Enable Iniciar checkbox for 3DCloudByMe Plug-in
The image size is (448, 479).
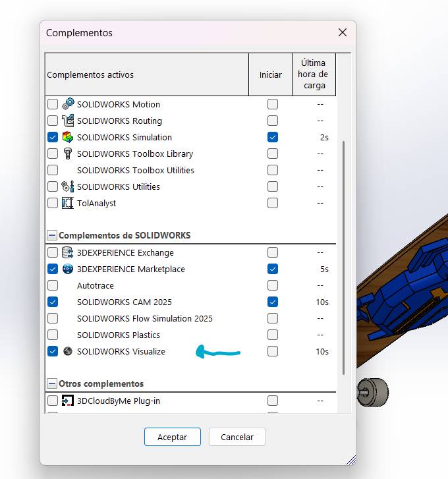(273, 401)
